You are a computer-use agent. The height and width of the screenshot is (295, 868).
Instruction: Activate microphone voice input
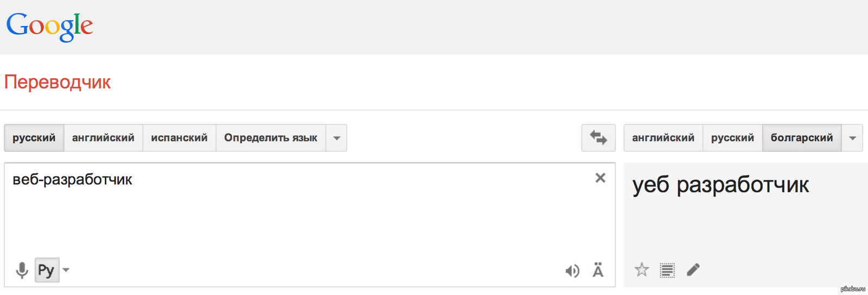pos(22,270)
